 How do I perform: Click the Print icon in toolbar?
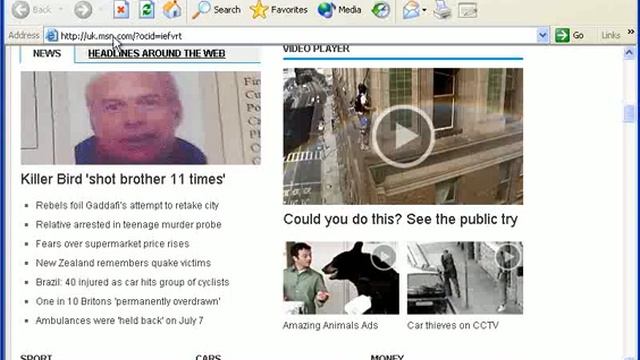[442, 9]
